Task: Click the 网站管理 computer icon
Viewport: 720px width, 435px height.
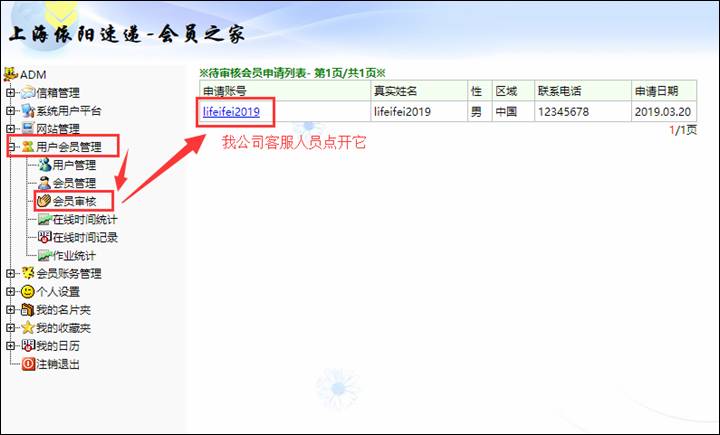Action: (27, 129)
